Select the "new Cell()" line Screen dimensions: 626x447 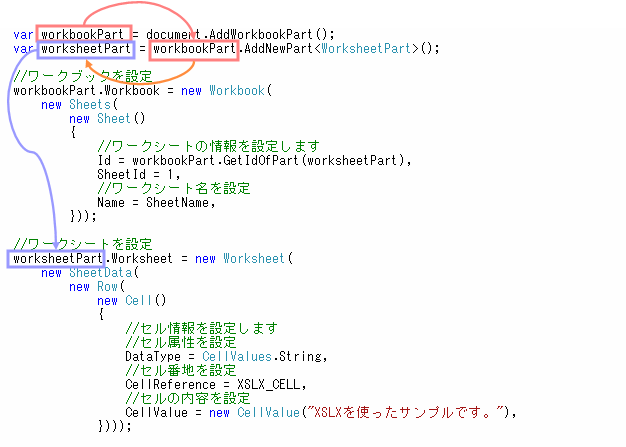click(131, 301)
